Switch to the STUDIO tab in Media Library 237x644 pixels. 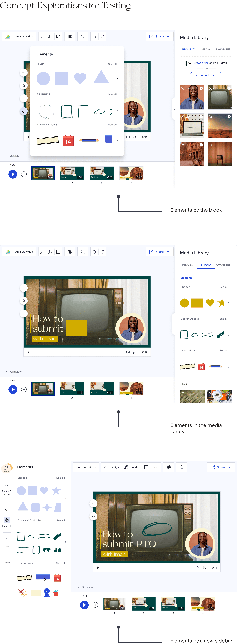point(205,265)
